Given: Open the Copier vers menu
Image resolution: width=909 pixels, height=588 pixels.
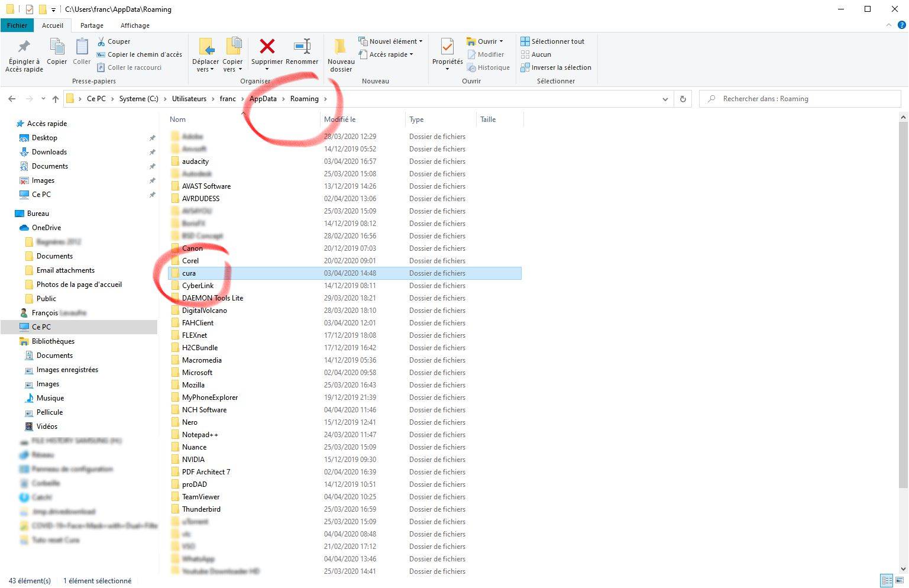Looking at the screenshot, I should point(232,54).
